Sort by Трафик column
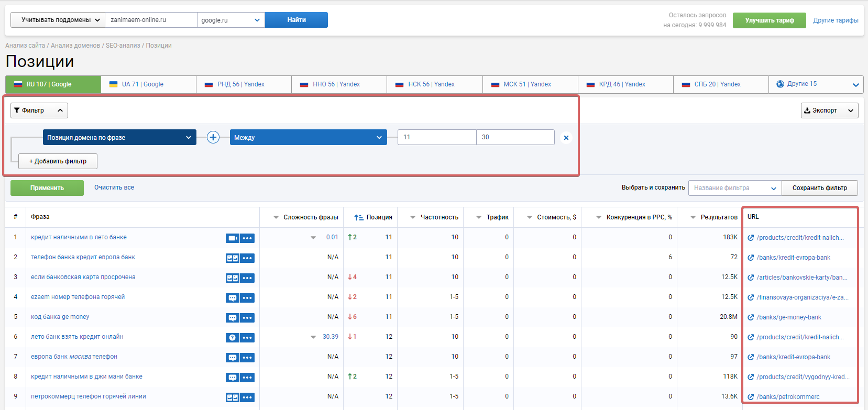This screenshot has width=868, height=410. click(492, 217)
